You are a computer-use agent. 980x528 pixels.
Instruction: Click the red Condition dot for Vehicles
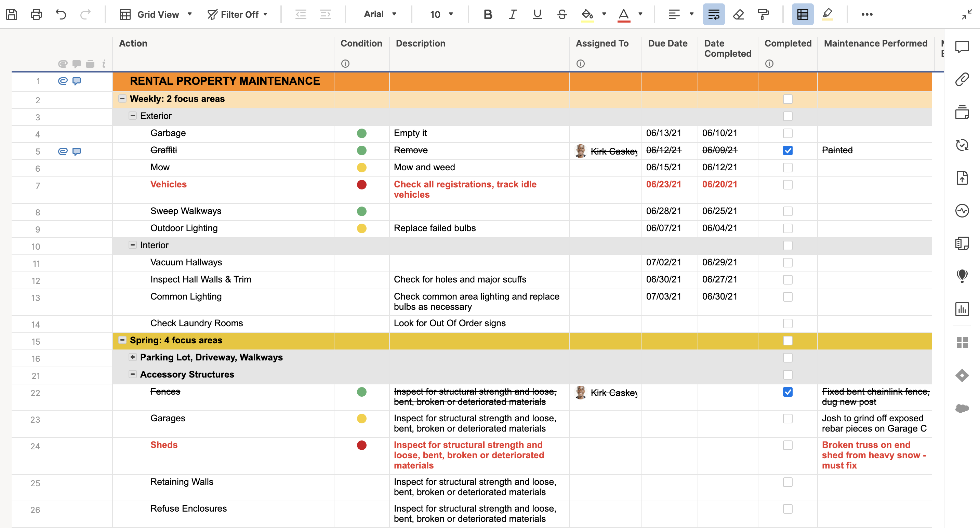[x=361, y=185]
